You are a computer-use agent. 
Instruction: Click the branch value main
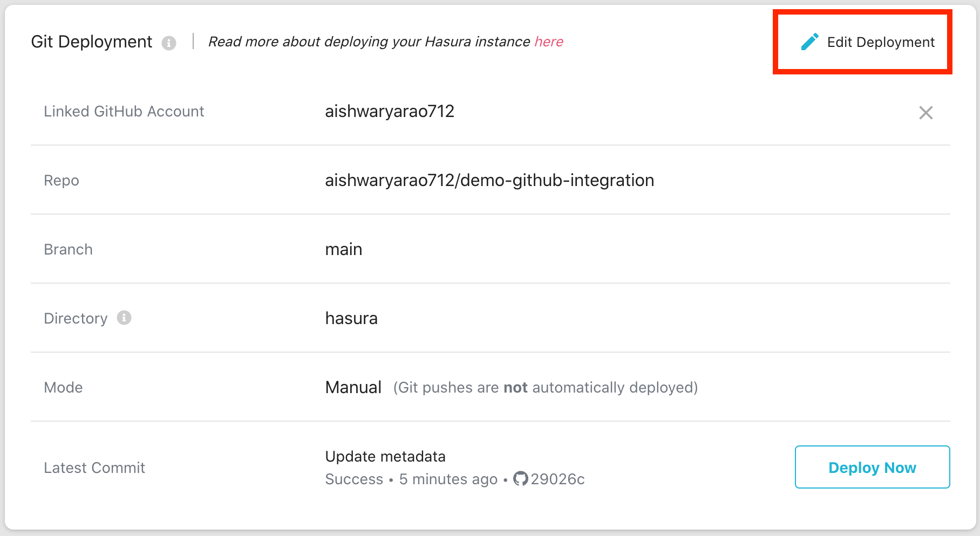pos(343,250)
